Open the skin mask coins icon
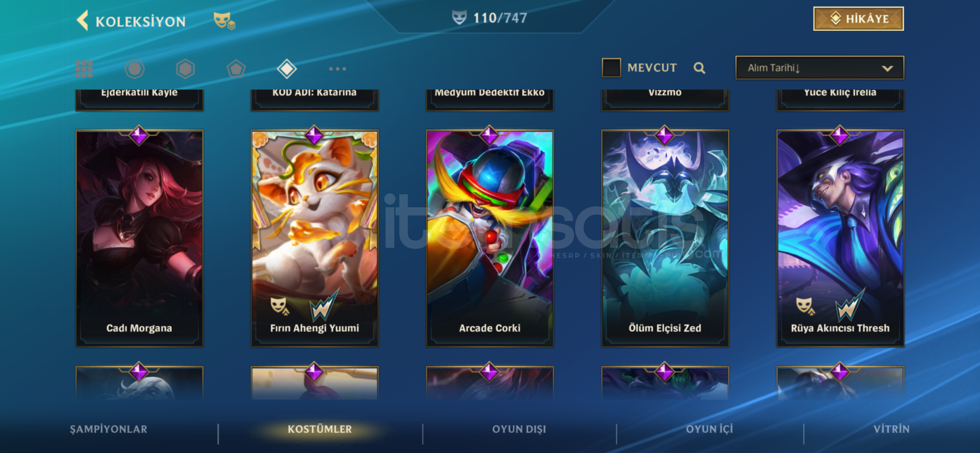Viewport: 980px width, 453px height. coord(224,21)
